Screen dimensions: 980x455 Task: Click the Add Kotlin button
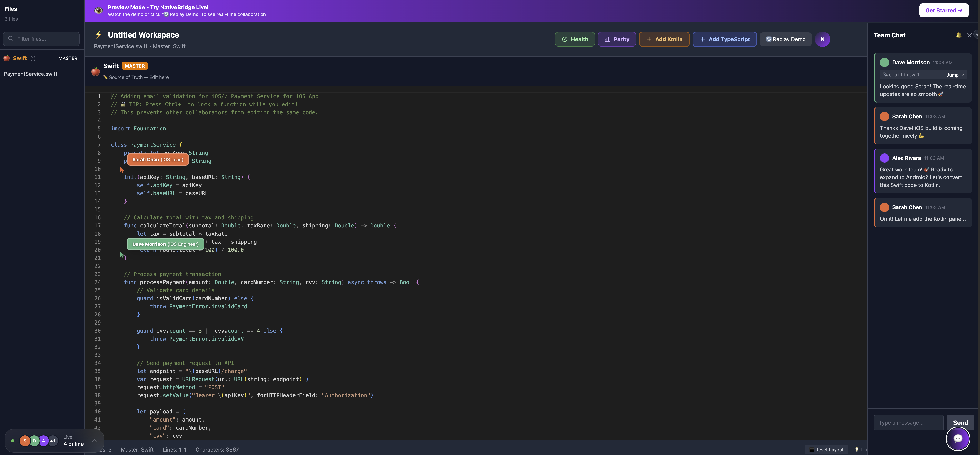click(x=664, y=39)
